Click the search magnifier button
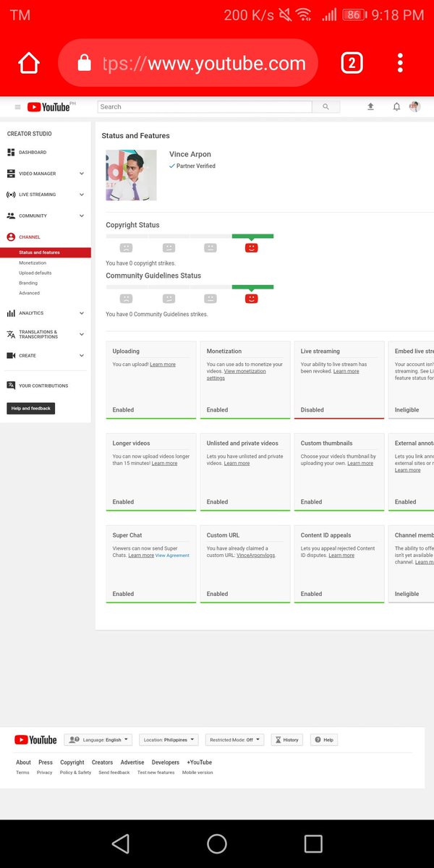The height and width of the screenshot is (868, 434). point(325,106)
